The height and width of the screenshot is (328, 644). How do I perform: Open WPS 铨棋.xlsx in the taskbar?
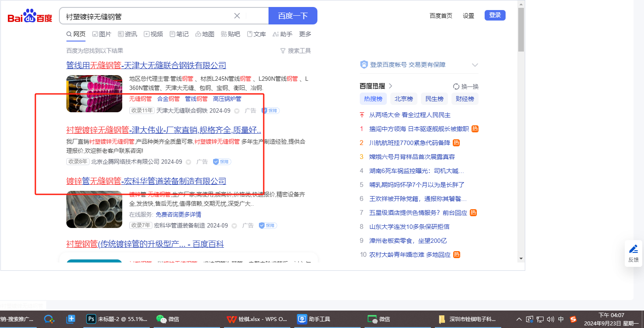click(x=257, y=319)
